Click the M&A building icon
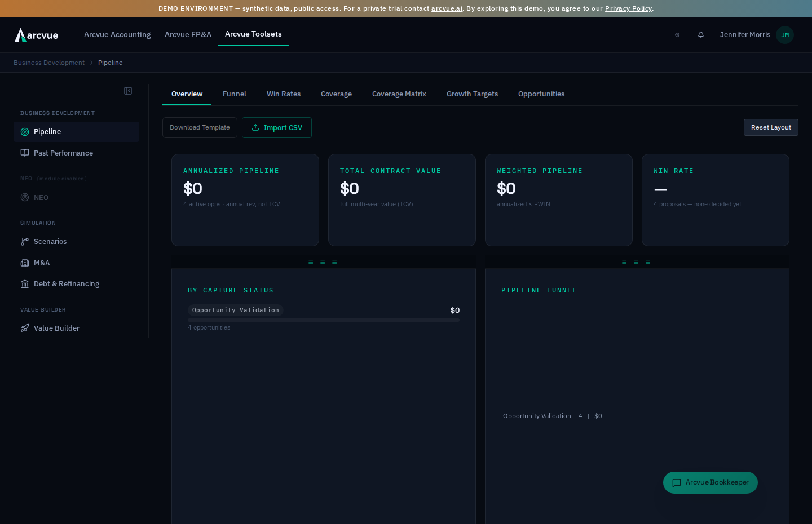This screenshot has width=812, height=524. (25, 263)
